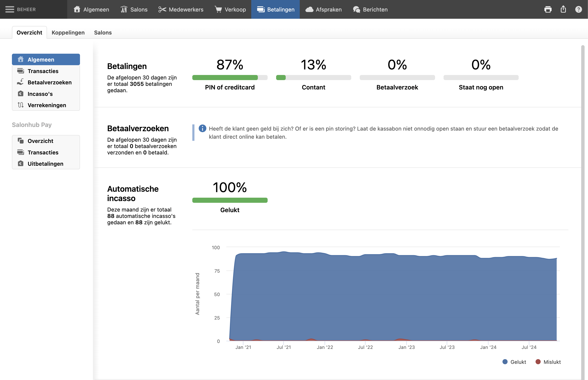The height and width of the screenshot is (380, 588).
Task: Click the hamburger menu icon next to BEHEER
Action: pyautogui.click(x=10, y=9)
